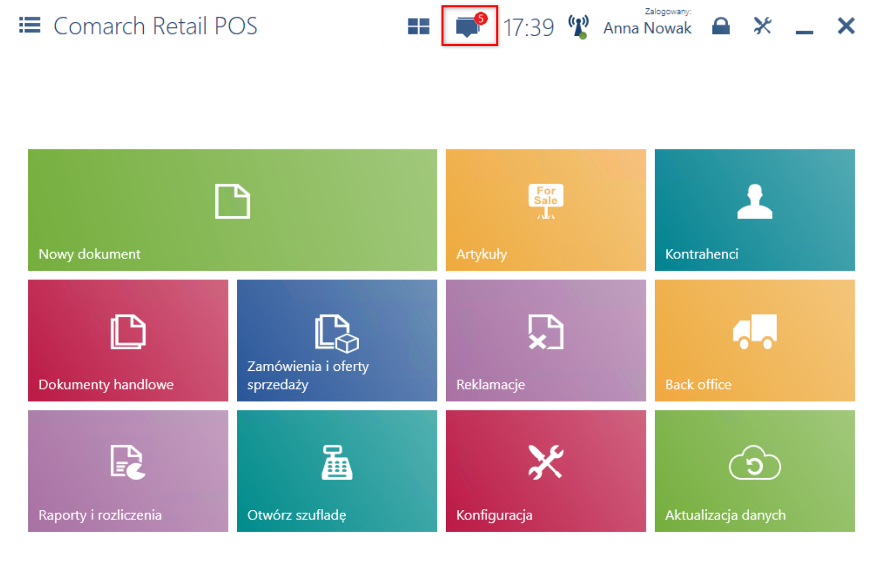This screenshot has width=870, height=588.
Task: Open notifications with badge 5
Action: click(469, 26)
